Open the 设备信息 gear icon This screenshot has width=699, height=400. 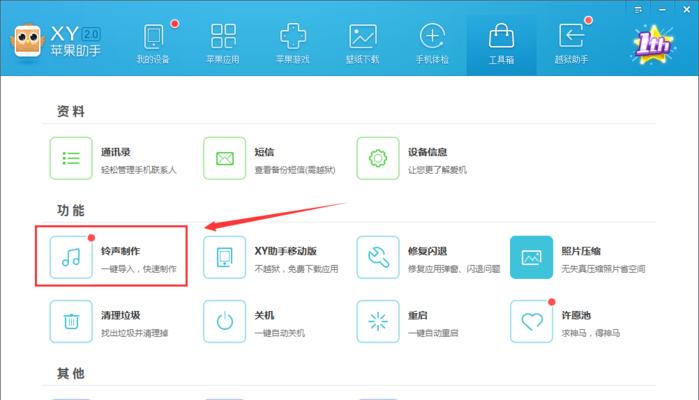(378, 158)
